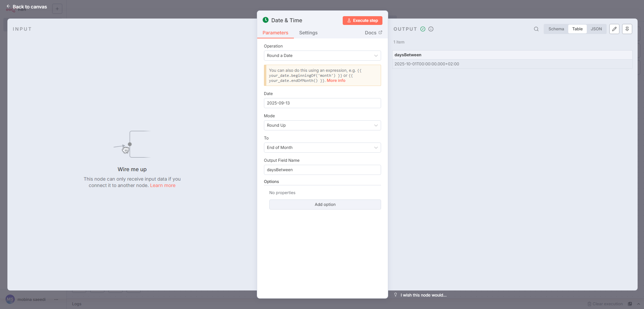The image size is (644, 309).
Task: Switch to the Settings tab
Action: 308,33
